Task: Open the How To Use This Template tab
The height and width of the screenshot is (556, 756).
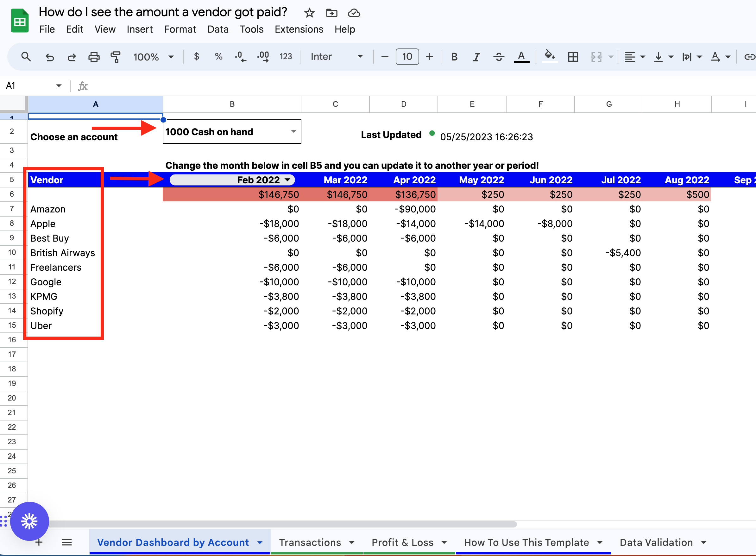Action: pos(533,542)
